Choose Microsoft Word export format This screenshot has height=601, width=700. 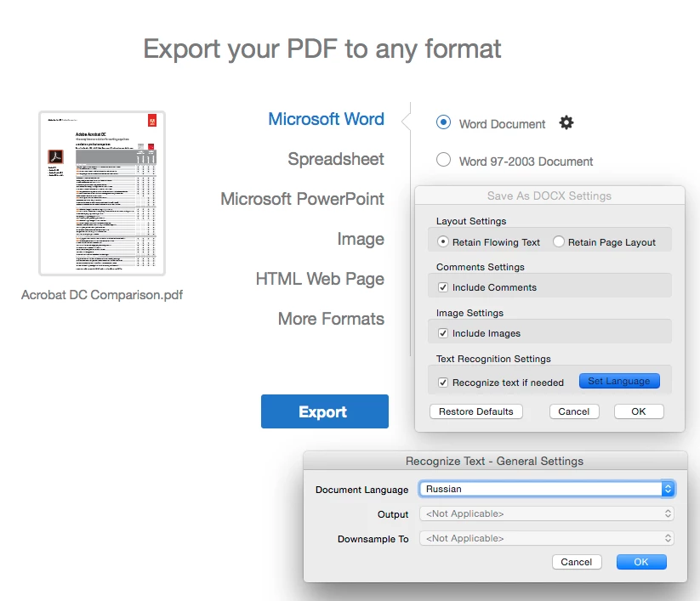[x=326, y=119]
